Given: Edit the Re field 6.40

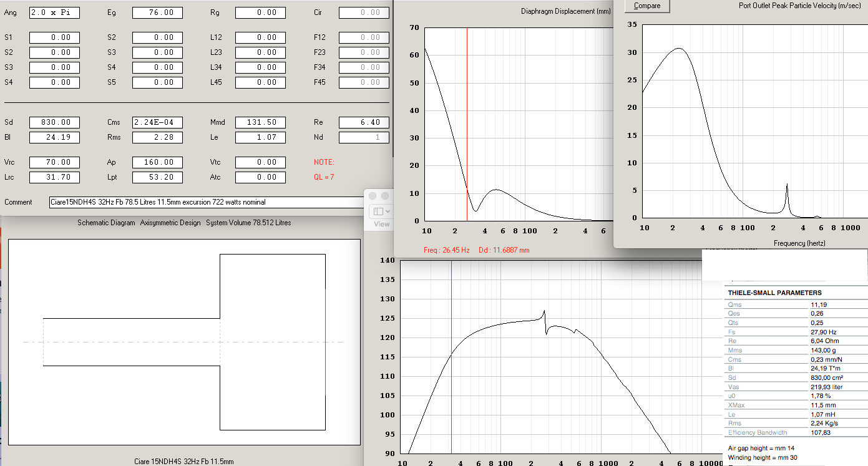Looking at the screenshot, I should coord(364,122).
